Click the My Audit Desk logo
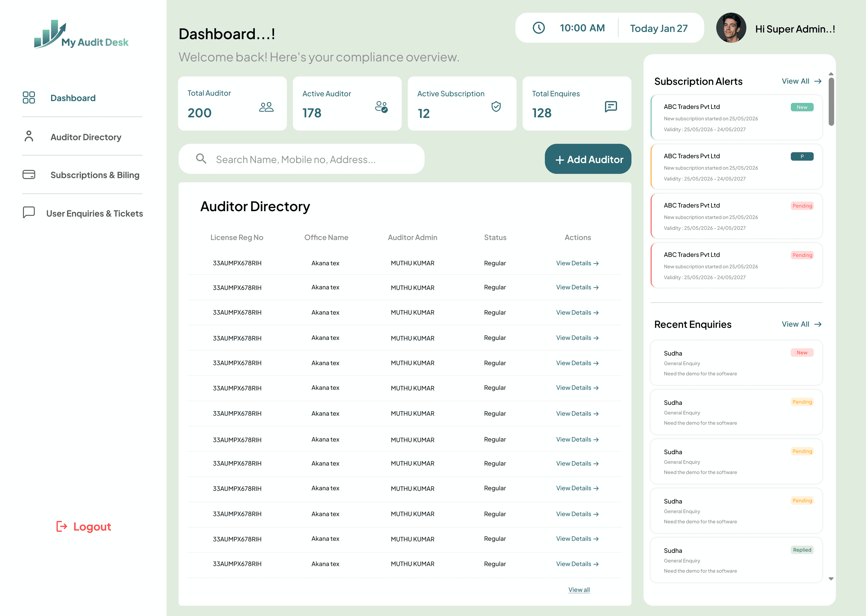This screenshot has width=866, height=616. pyautogui.click(x=81, y=35)
